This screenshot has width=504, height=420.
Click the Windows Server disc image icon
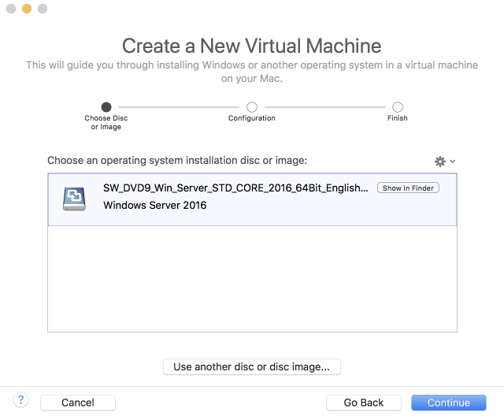(75, 199)
